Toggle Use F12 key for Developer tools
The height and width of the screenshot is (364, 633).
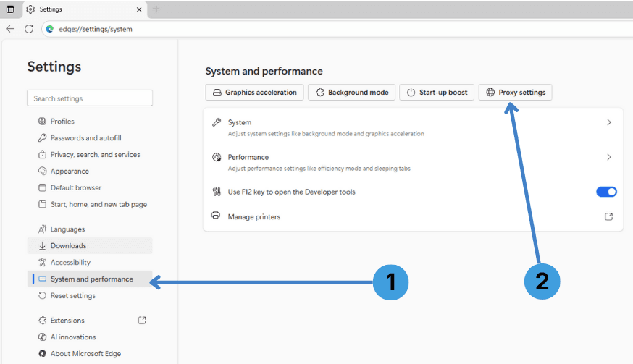(x=606, y=192)
